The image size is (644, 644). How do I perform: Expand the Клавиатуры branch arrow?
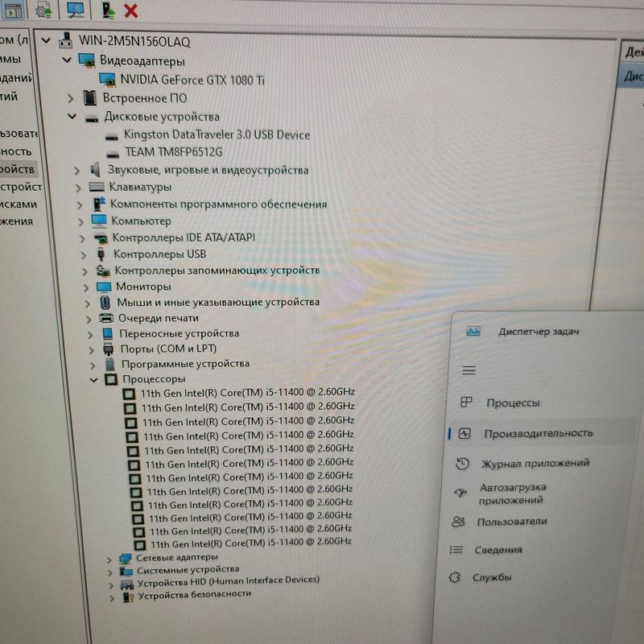point(78,188)
